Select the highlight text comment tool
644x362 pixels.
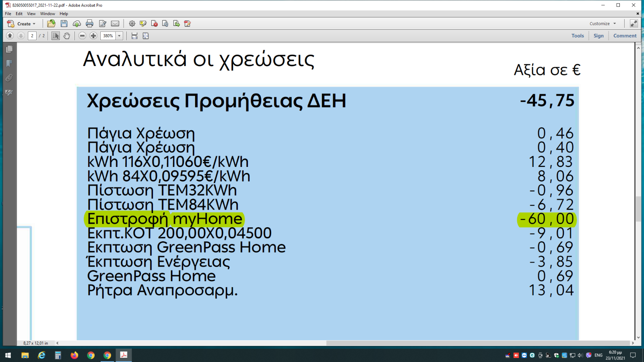(x=143, y=24)
